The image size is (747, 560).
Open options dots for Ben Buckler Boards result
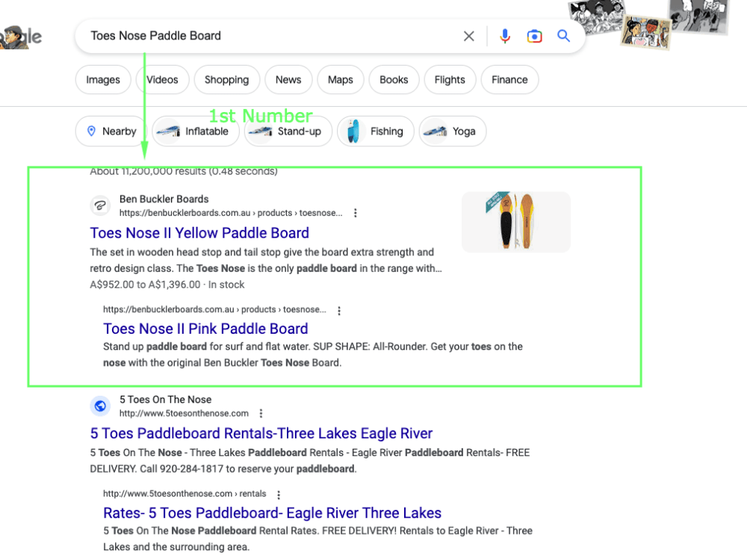(356, 213)
